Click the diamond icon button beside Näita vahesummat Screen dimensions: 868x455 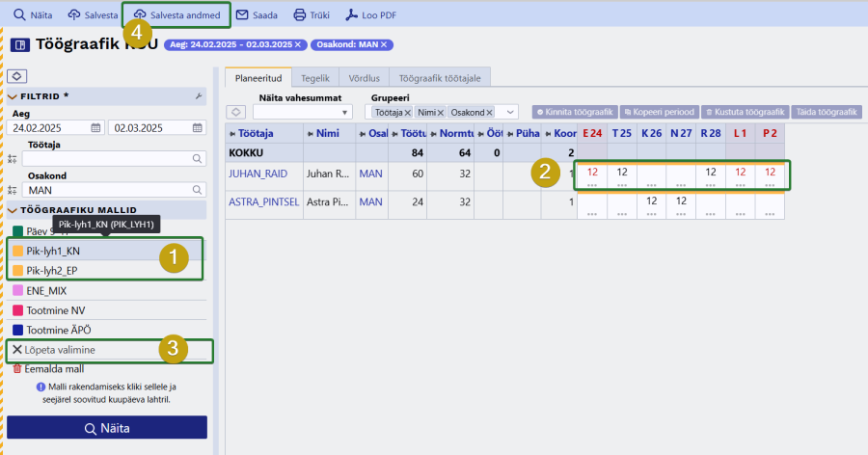(x=236, y=112)
